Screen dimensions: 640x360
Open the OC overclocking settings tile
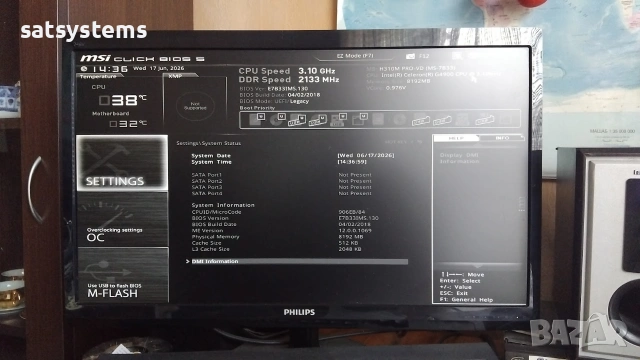point(122,220)
